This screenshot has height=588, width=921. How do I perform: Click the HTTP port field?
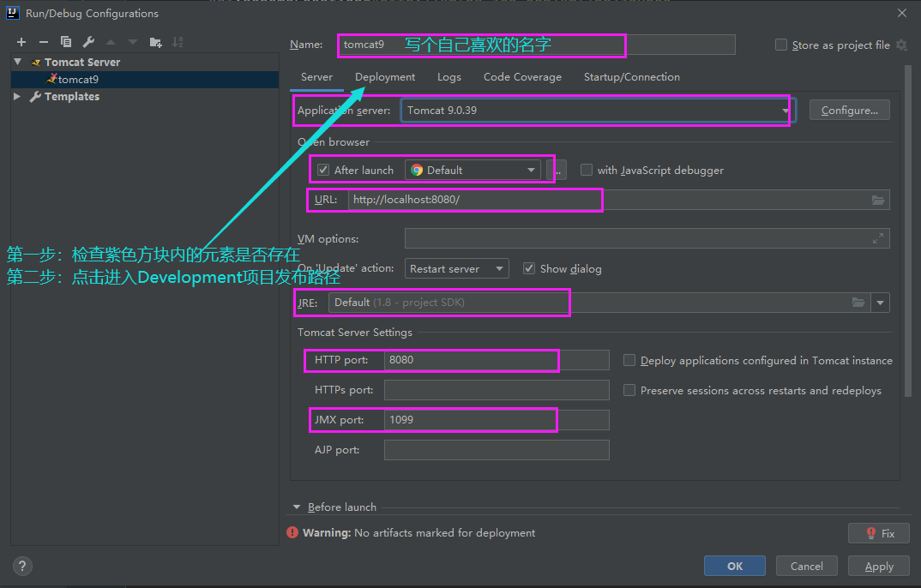[x=497, y=360]
